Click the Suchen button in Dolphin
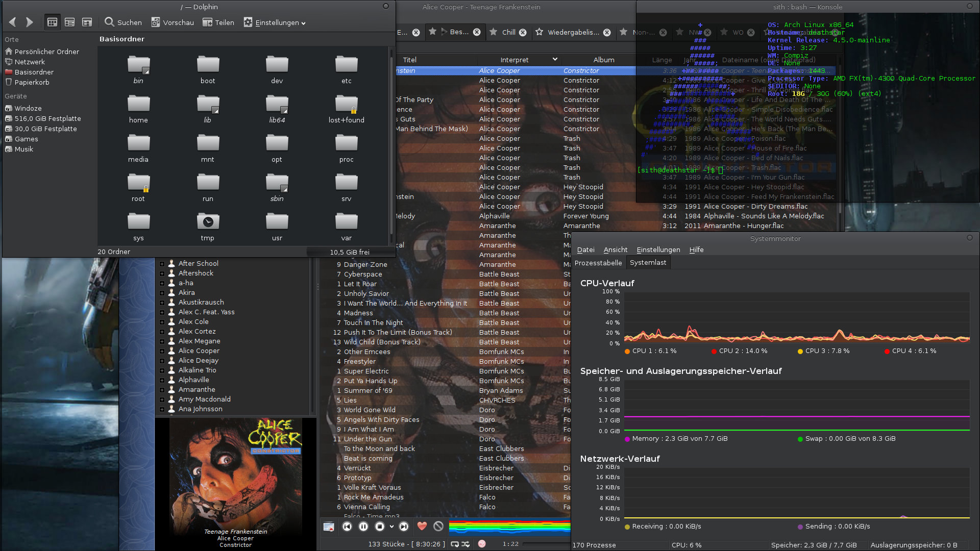980x551 pixels. pyautogui.click(x=123, y=22)
